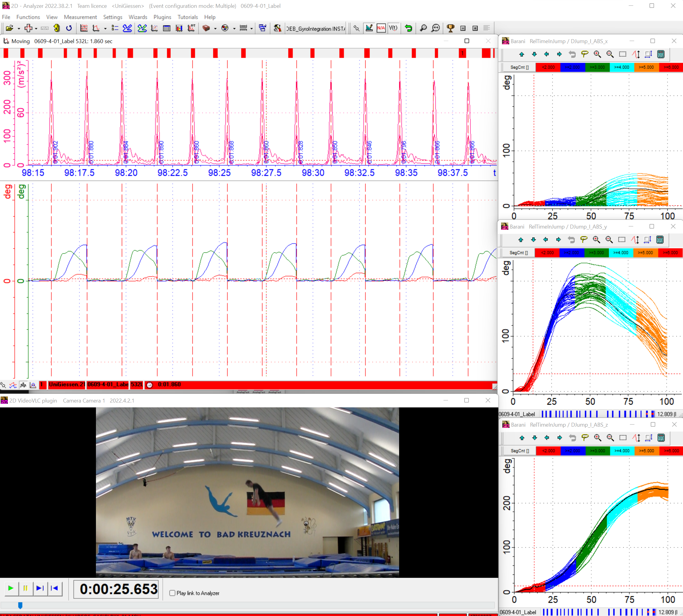This screenshot has height=616, width=683.
Task: Toggle the N/A toolbar button
Action: click(381, 28)
